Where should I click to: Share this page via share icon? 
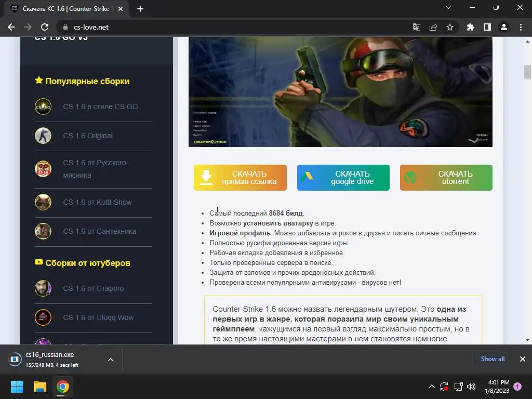(x=433, y=27)
